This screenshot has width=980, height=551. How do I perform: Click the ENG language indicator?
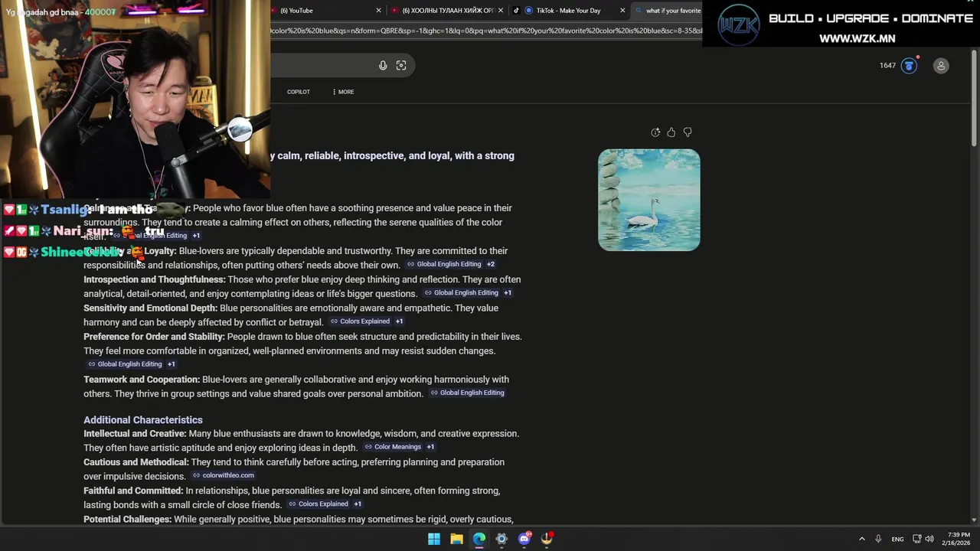(897, 539)
